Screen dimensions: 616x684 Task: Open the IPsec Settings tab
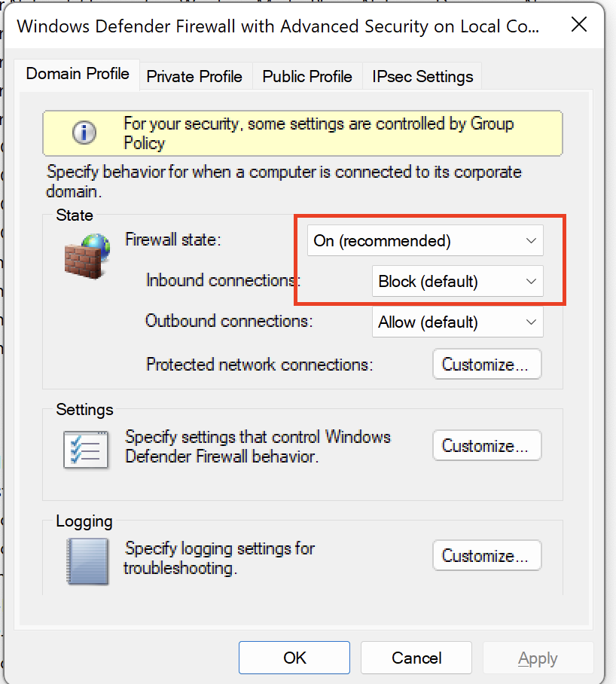tap(422, 76)
